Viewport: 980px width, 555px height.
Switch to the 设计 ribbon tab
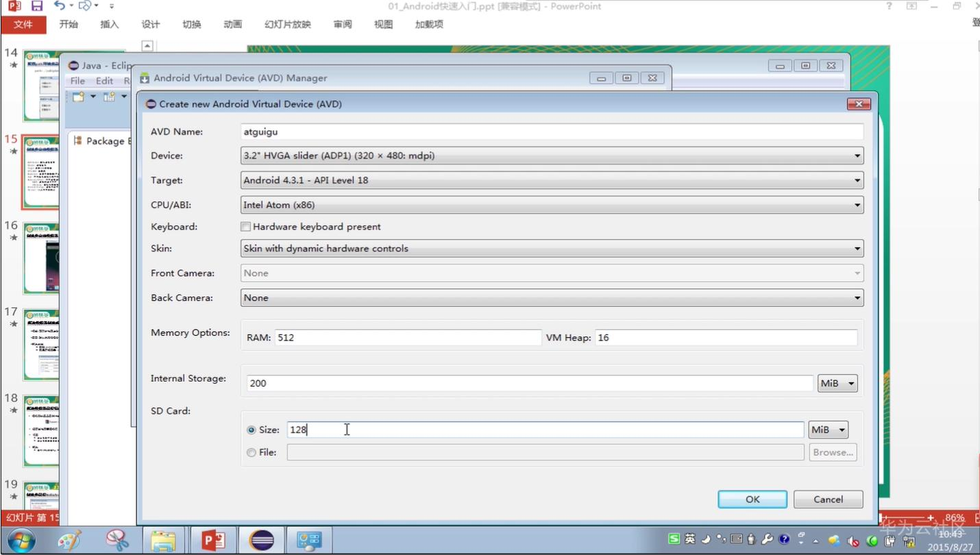click(151, 25)
